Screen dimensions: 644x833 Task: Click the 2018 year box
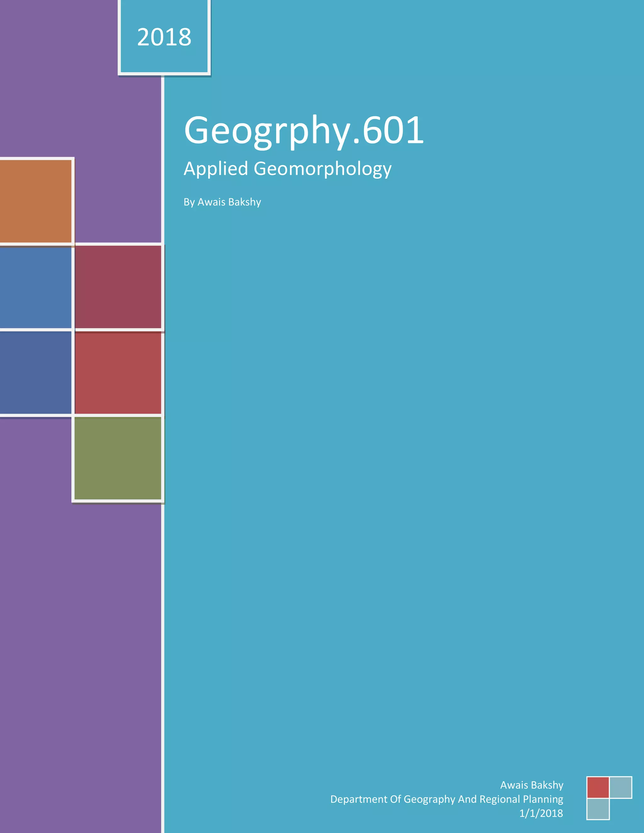[164, 37]
